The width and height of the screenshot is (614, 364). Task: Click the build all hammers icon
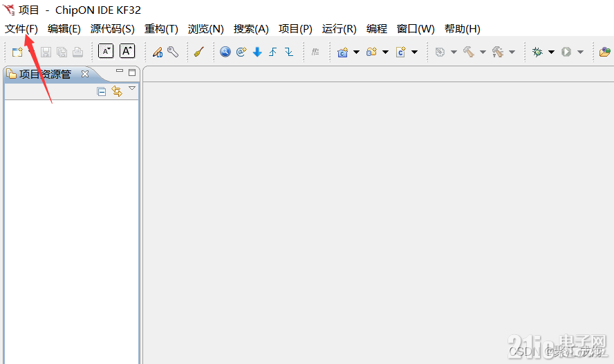(498, 52)
